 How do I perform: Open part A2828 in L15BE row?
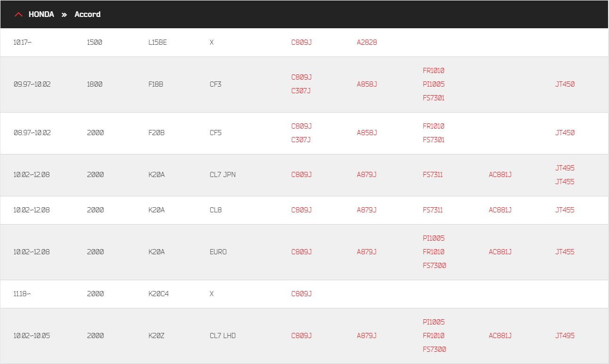pos(367,42)
